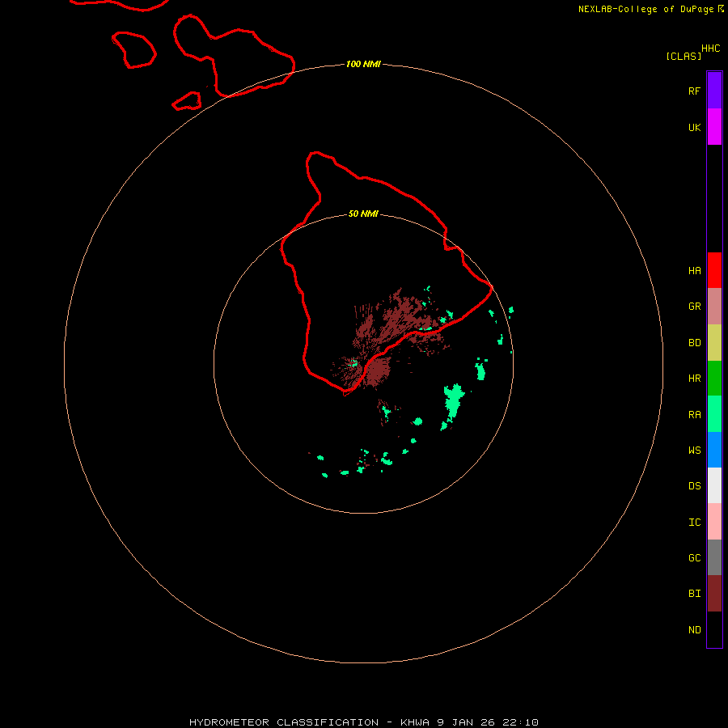This screenshot has width=728, height=728.
Task: Click the HA legend label
Action: coord(694,271)
